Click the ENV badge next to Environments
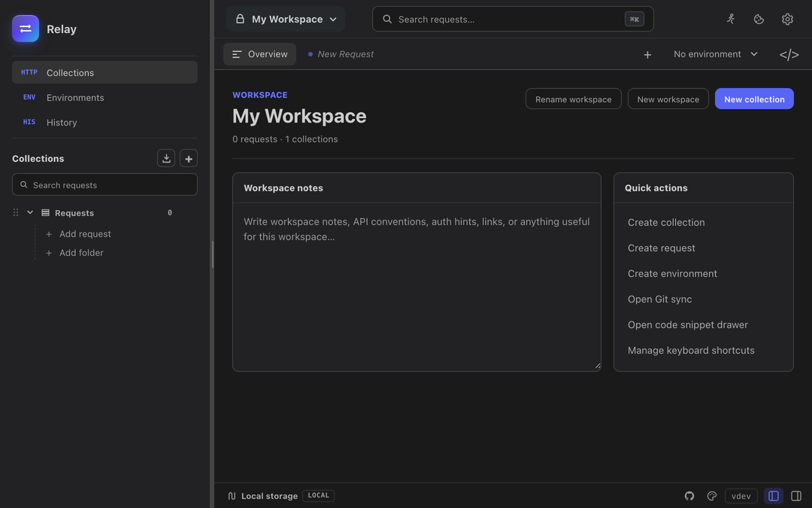This screenshot has width=812, height=508. click(29, 97)
